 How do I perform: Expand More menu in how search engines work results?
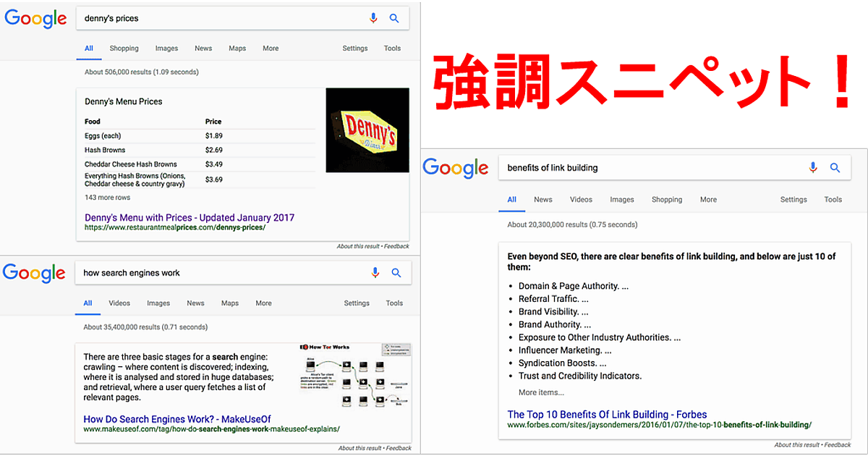point(263,303)
